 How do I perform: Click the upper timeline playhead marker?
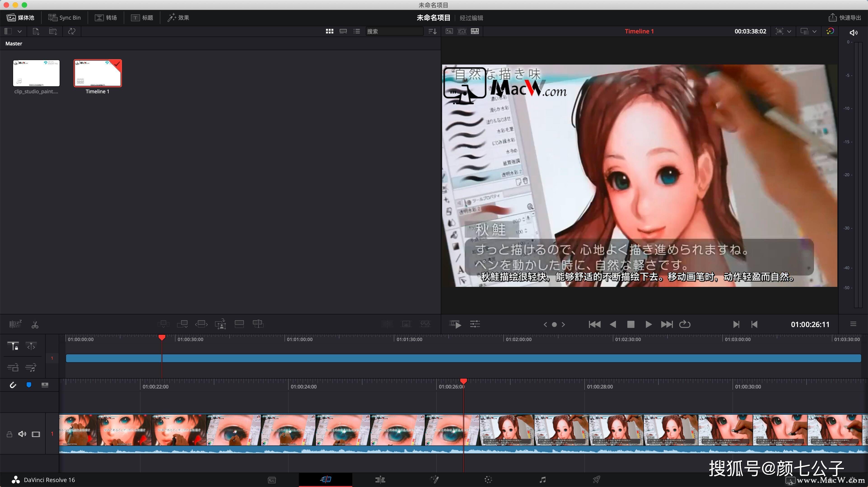coord(162,337)
